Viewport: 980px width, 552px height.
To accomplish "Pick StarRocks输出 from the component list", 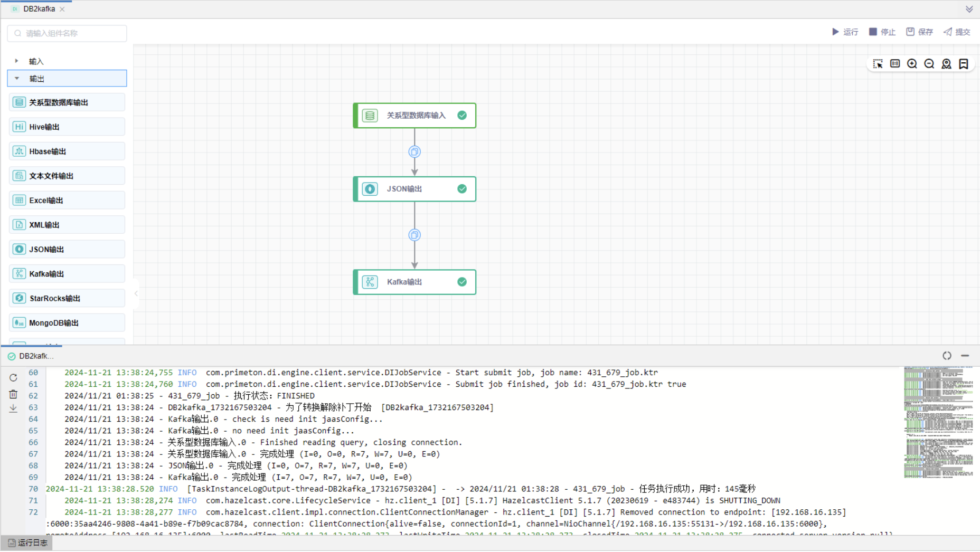I will 67,299.
